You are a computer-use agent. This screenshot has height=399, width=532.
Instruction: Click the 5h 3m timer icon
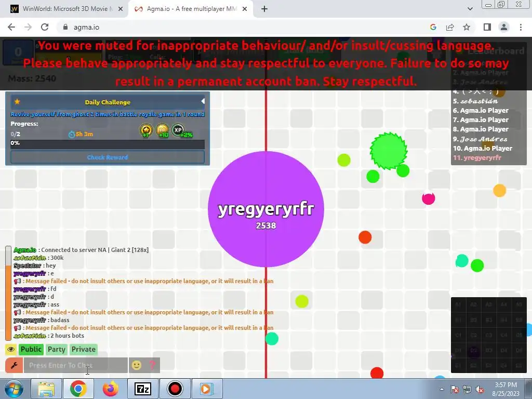(72, 135)
